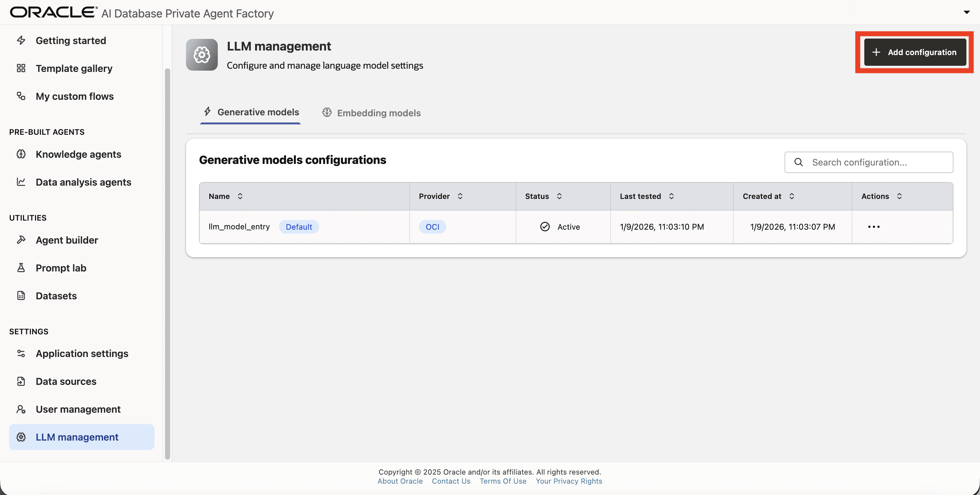Click the Application settings sliders icon
This screenshot has height=495, width=980.
21,353
